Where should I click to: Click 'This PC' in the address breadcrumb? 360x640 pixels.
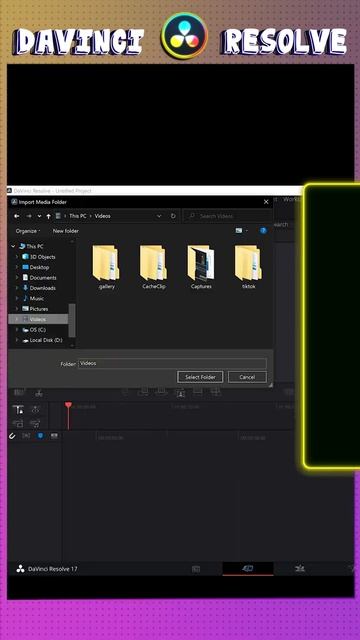(78, 216)
